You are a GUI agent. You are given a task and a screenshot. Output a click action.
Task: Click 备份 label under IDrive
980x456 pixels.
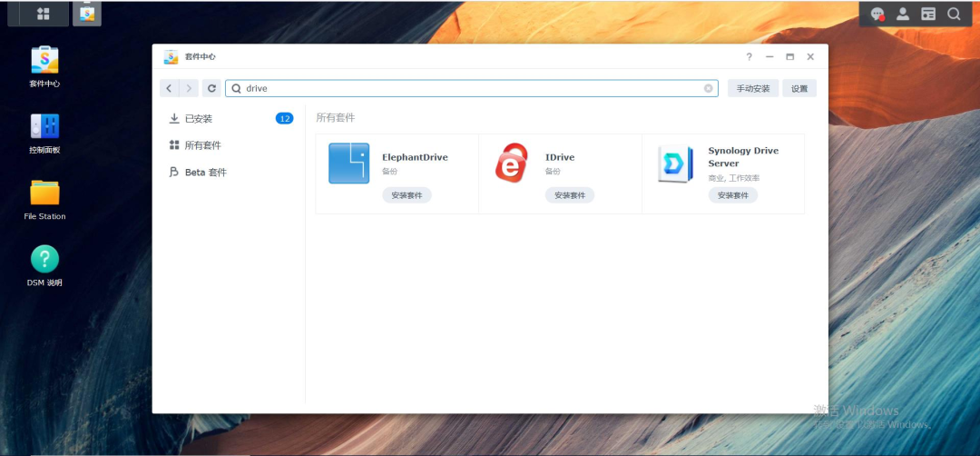[x=553, y=171]
